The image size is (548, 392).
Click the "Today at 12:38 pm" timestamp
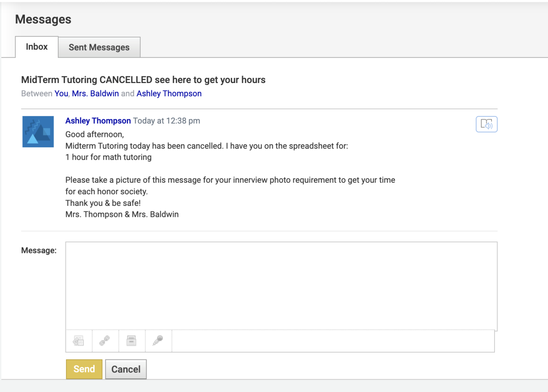coord(167,121)
